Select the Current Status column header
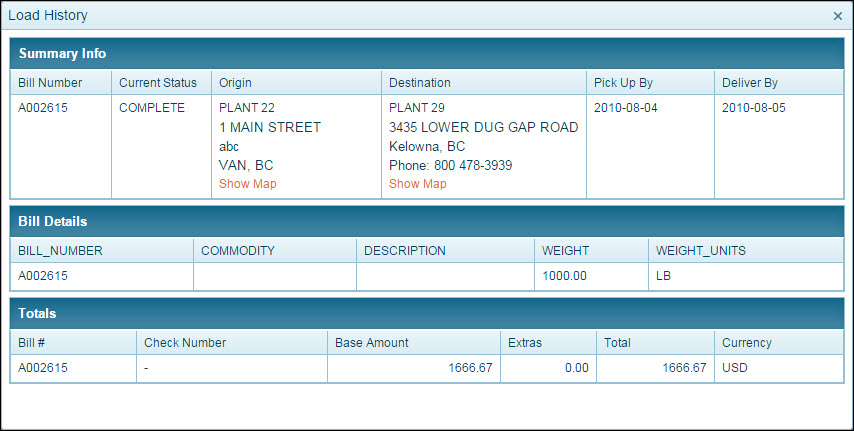Screen dimensions: 854x431 point(158,83)
